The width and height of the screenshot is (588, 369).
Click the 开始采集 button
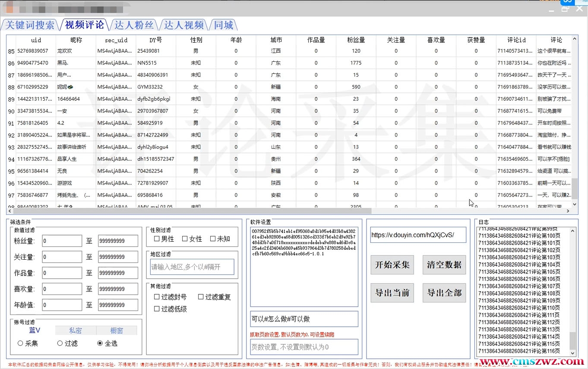tap(392, 265)
